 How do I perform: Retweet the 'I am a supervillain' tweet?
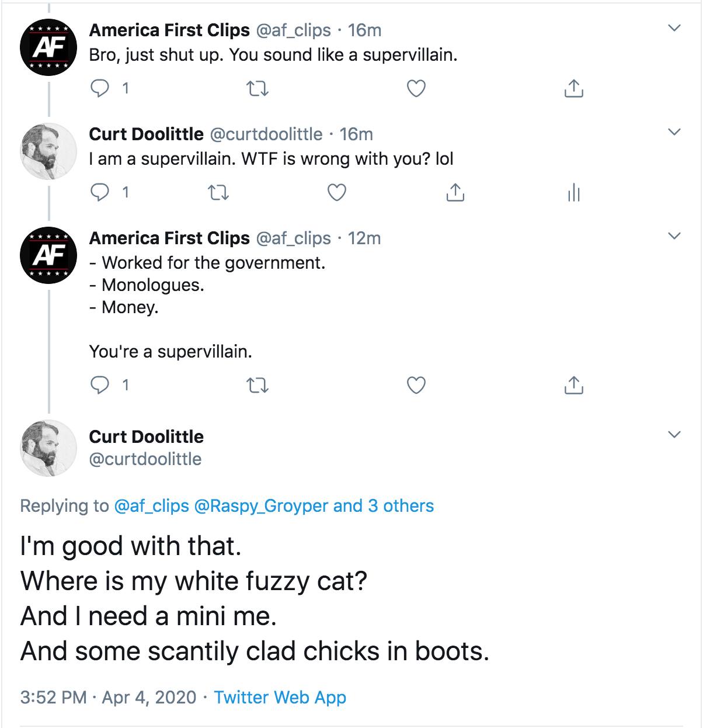point(218,193)
